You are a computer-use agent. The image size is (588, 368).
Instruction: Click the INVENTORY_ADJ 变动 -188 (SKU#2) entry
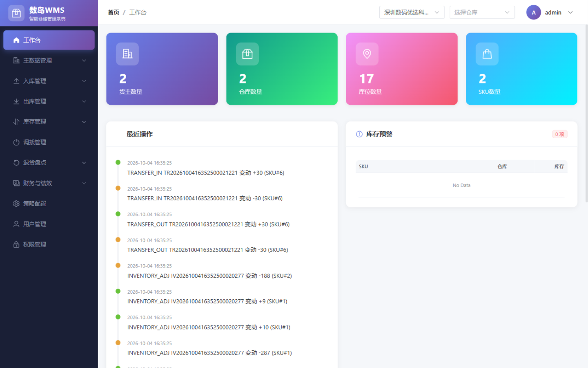pos(209,276)
